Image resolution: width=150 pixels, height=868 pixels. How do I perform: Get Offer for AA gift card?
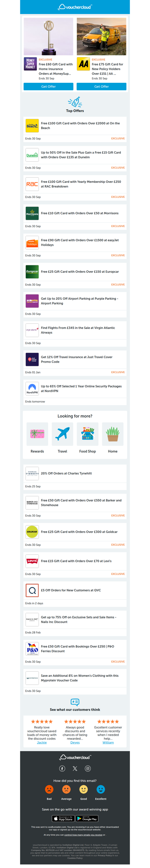pos(101,87)
